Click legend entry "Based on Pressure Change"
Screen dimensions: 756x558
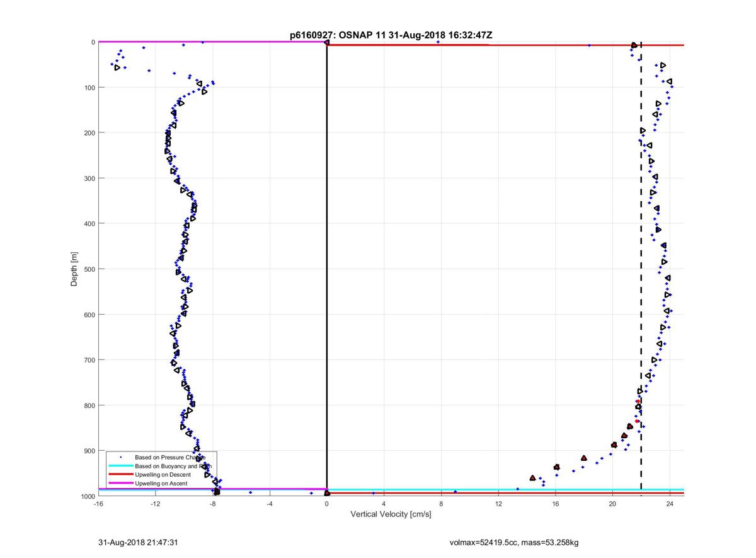click(170, 457)
